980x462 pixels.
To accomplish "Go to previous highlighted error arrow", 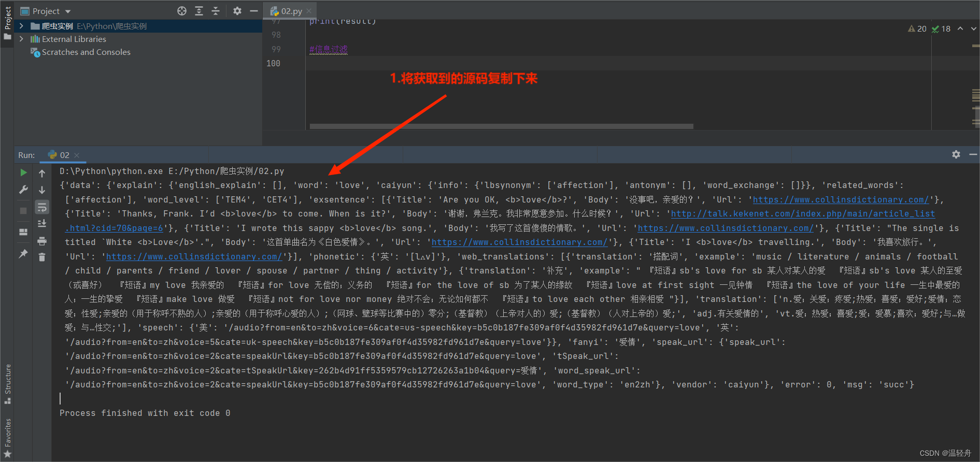I will click(960, 28).
